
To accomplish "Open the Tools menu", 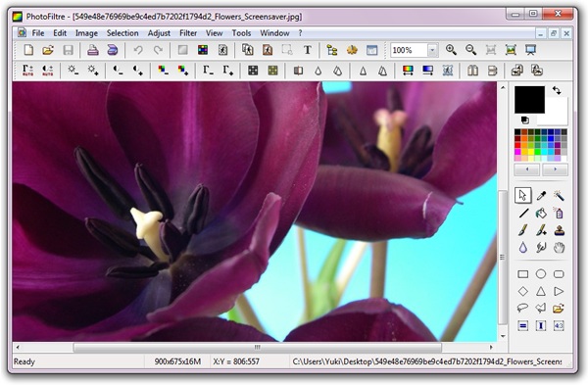I will pos(241,33).
